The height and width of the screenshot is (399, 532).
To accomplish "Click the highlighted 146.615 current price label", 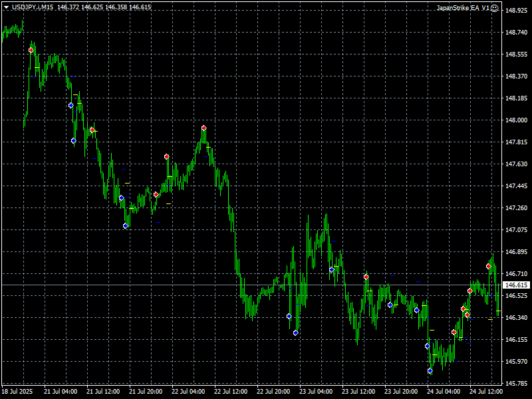I will point(515,285).
